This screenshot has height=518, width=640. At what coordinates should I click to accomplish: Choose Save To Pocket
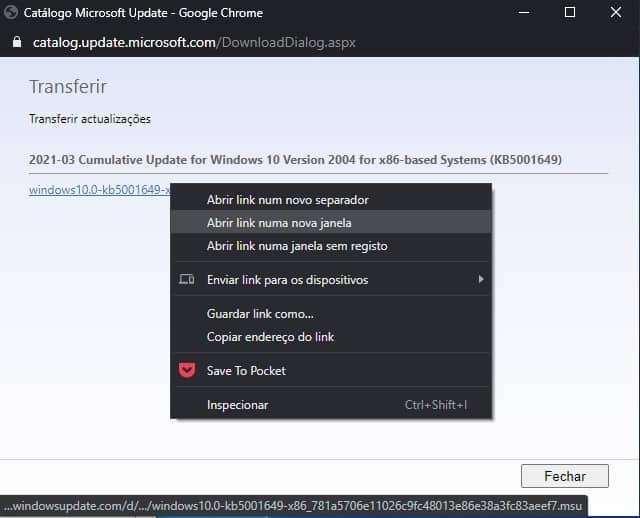[x=331, y=371]
